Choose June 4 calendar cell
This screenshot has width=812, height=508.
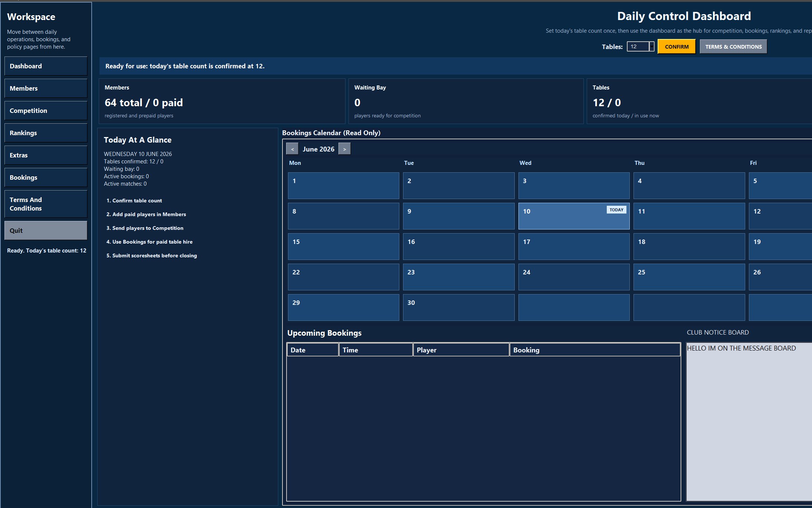pyautogui.click(x=689, y=186)
